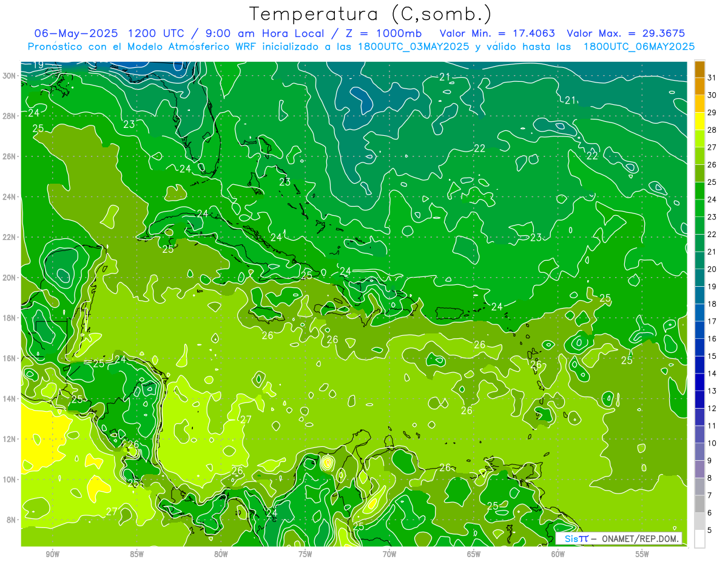Click legend scale label "30"
728x562 pixels.
[x=712, y=95]
